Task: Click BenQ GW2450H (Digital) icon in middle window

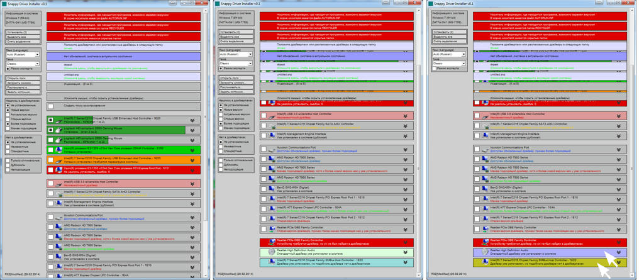Action: tap(272, 189)
